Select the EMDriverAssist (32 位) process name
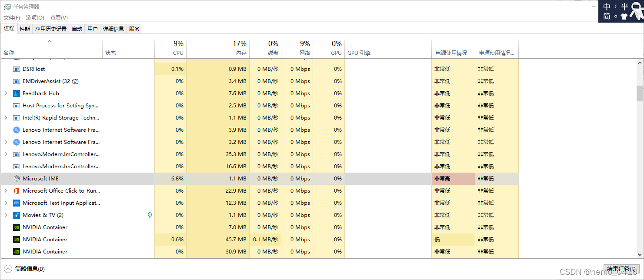This screenshot has height=280, width=644. pos(50,81)
